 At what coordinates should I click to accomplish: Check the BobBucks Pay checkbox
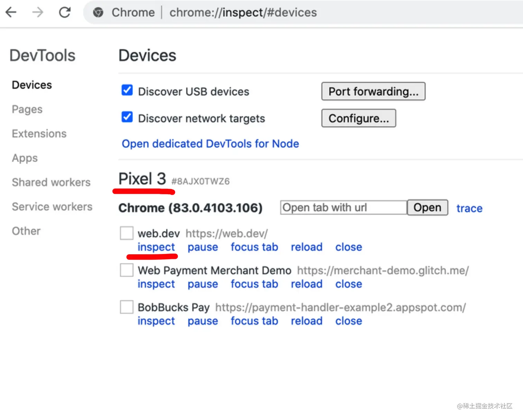127,307
